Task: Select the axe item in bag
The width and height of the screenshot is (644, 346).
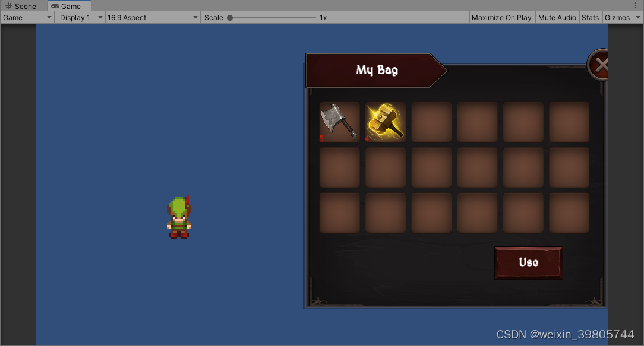Action: pyautogui.click(x=339, y=122)
